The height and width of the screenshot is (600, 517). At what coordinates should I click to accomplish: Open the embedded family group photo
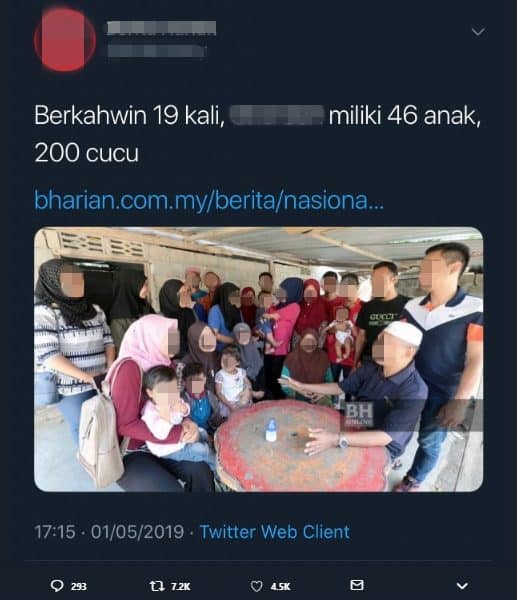point(259,359)
